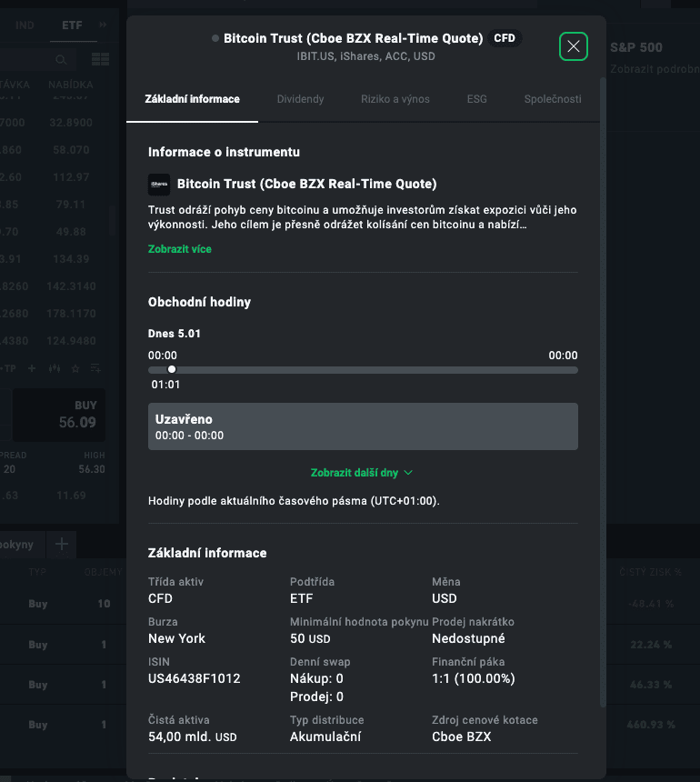Click the trading hours timeline marker at 01:01

(x=172, y=369)
